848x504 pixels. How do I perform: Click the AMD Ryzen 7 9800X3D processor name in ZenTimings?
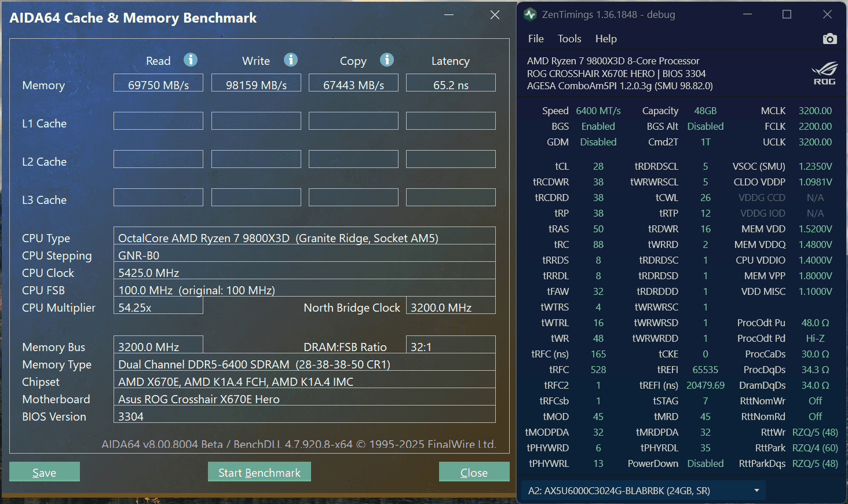click(613, 61)
